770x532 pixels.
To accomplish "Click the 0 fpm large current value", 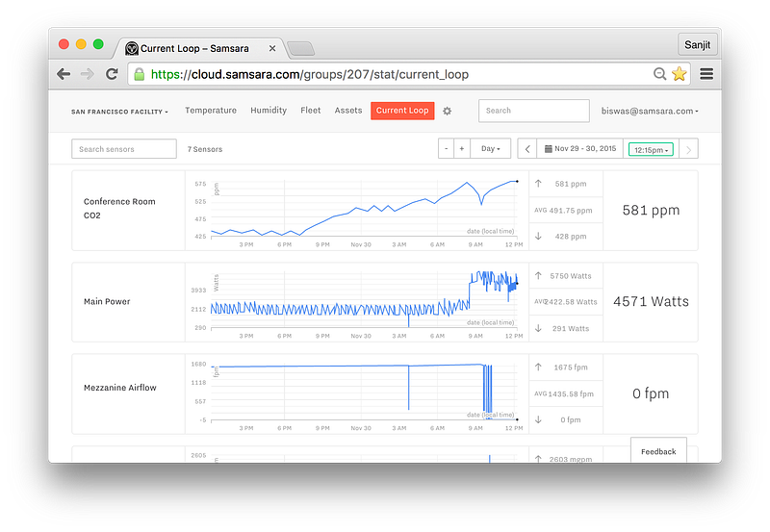I will (x=651, y=393).
